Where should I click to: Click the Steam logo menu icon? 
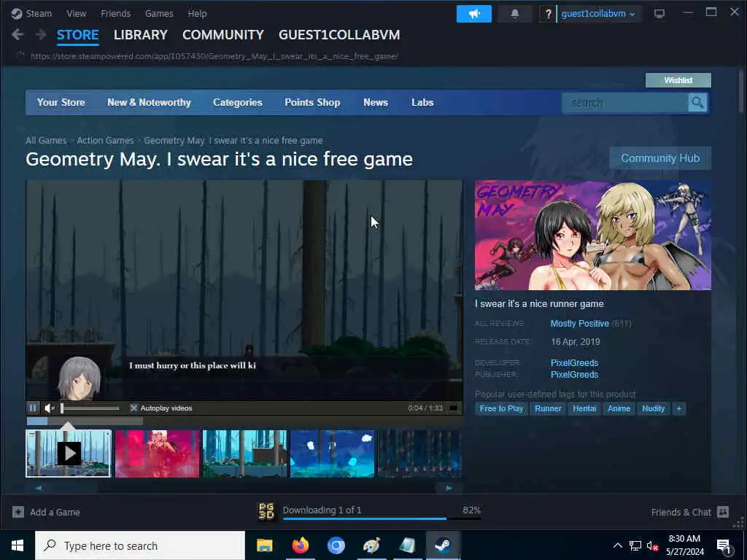(x=17, y=13)
